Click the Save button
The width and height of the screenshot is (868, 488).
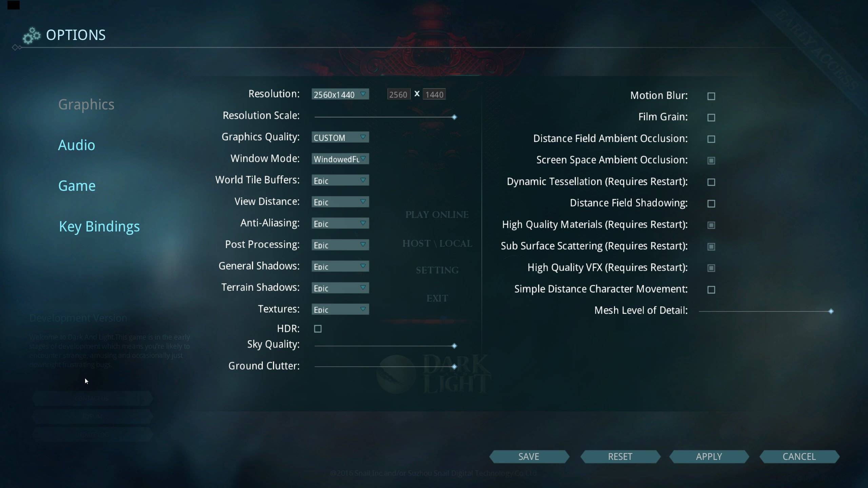tap(529, 456)
